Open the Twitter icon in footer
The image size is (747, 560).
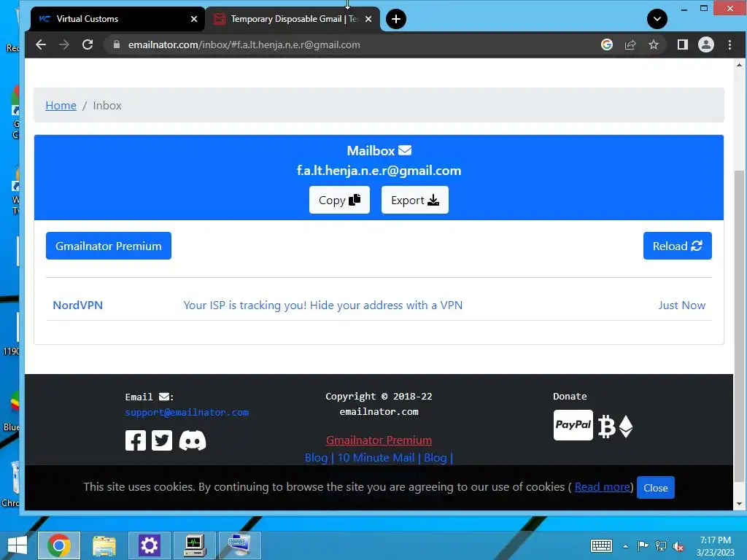tap(162, 440)
